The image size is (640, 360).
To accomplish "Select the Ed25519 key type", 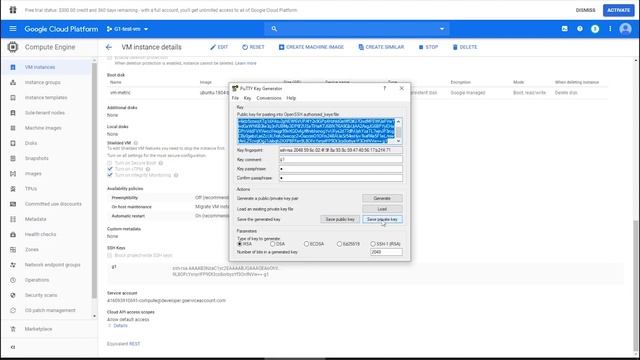I will coord(340,244).
